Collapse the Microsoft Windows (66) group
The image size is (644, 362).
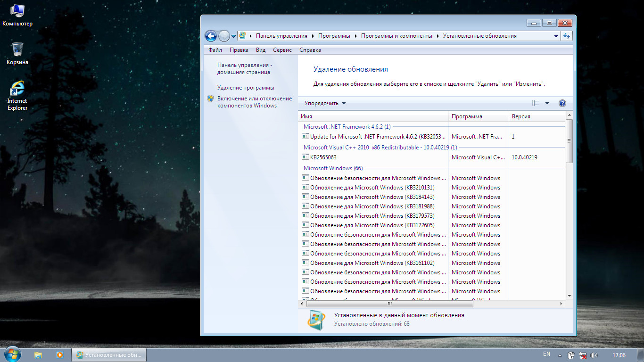coord(333,168)
